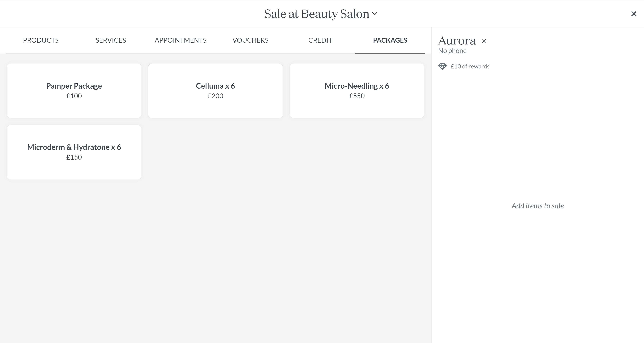The width and height of the screenshot is (644, 343).
Task: Click the client name Aurora
Action: coord(457,41)
